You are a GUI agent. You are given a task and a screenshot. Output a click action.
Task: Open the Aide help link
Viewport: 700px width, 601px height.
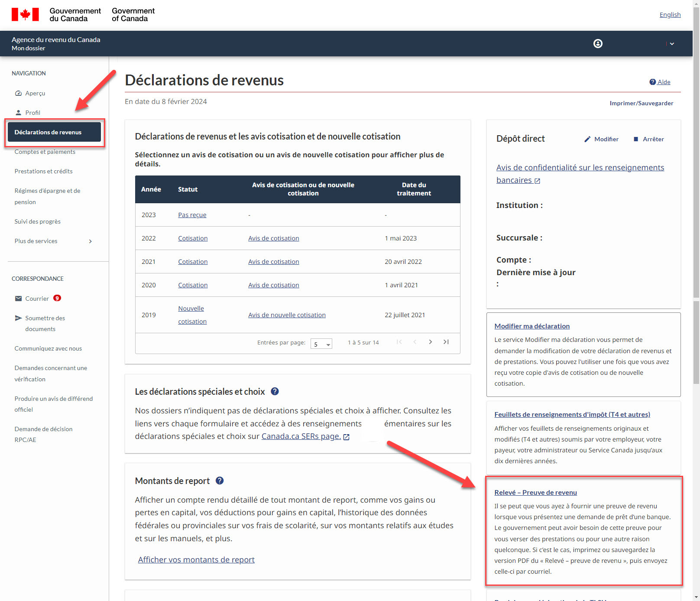tap(664, 82)
